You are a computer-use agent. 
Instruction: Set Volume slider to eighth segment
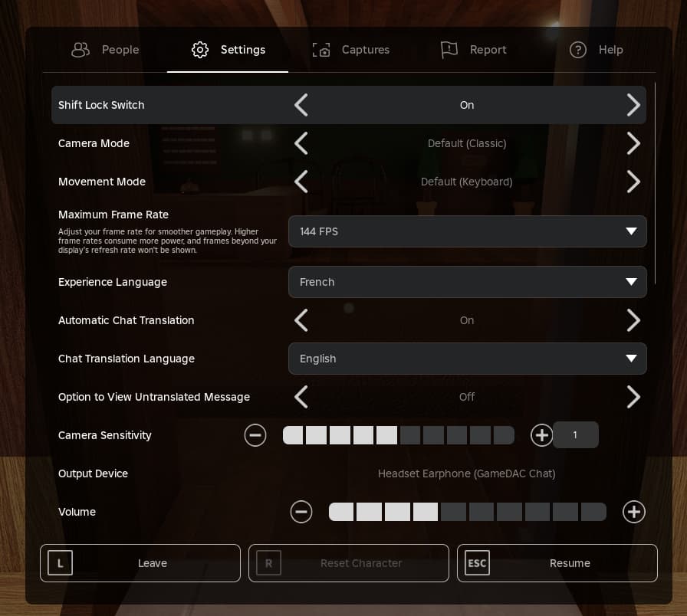click(537, 512)
